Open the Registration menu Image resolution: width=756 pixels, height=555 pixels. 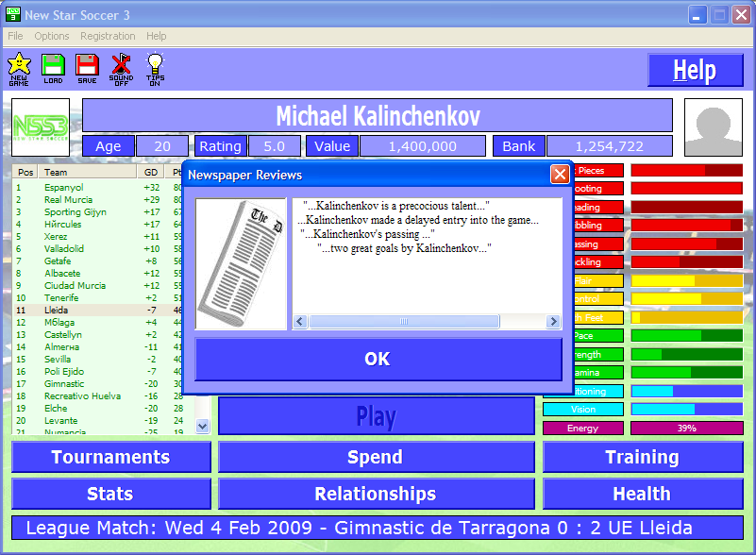click(x=108, y=36)
